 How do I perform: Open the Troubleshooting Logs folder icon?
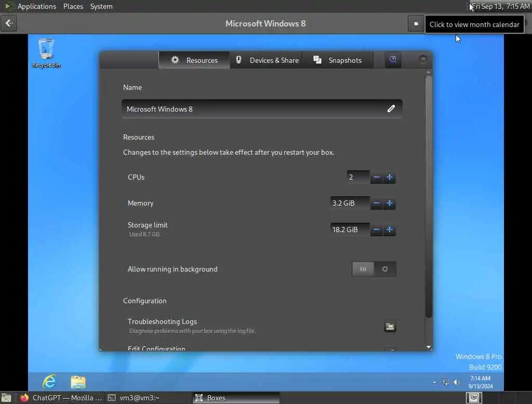pyautogui.click(x=390, y=326)
